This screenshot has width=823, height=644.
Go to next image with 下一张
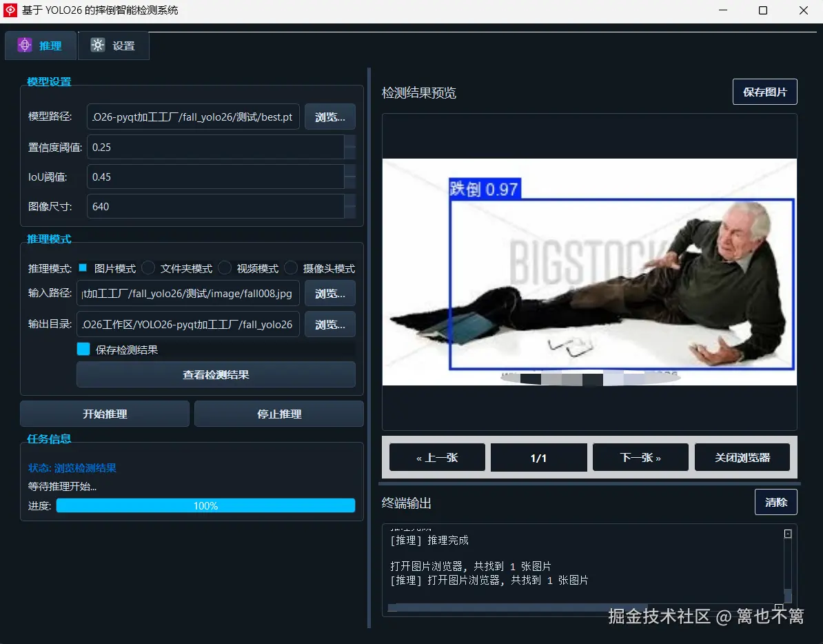pyautogui.click(x=640, y=456)
